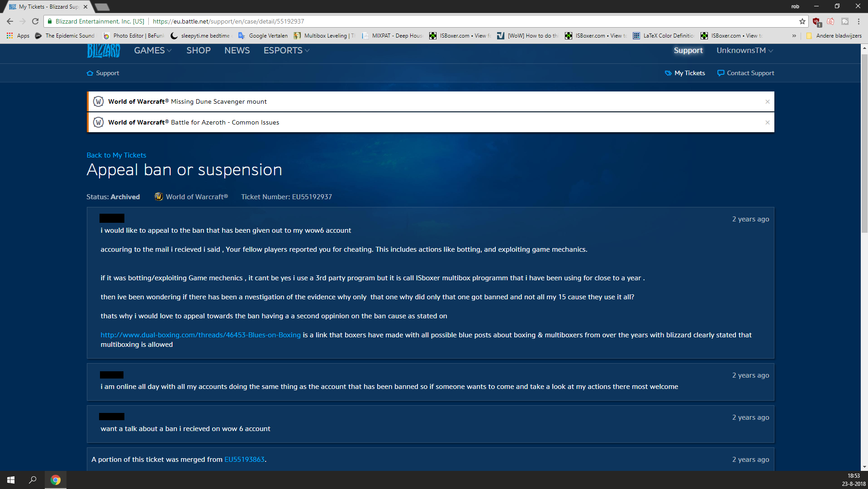Click World of Warcraft icon in Azeroth notice
The width and height of the screenshot is (868, 489).
click(x=98, y=123)
